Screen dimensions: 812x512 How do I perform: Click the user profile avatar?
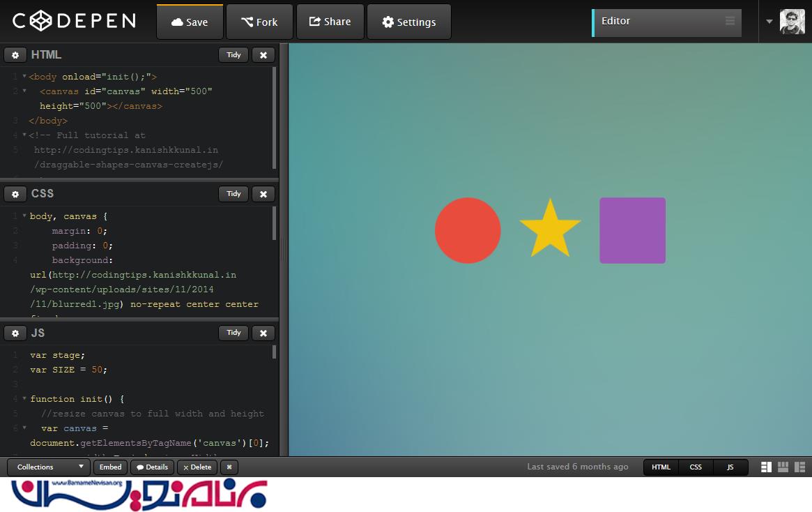coord(792,22)
